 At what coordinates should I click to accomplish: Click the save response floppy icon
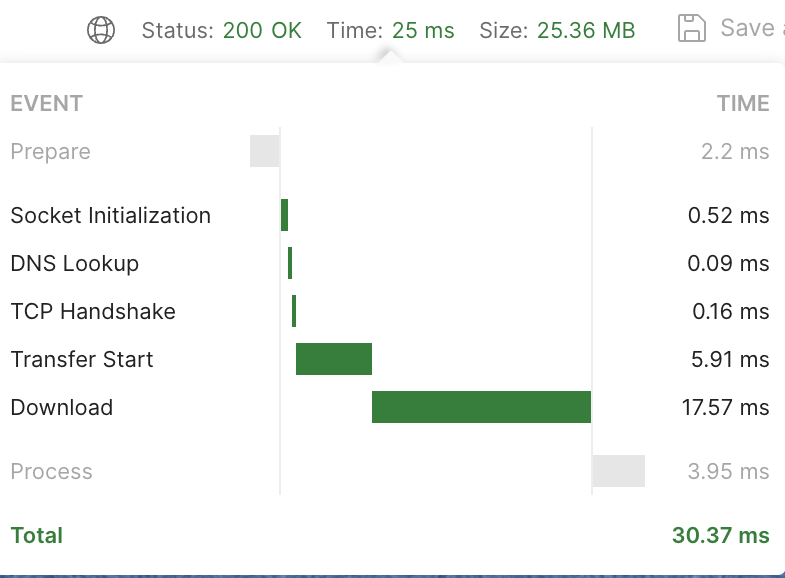692,28
